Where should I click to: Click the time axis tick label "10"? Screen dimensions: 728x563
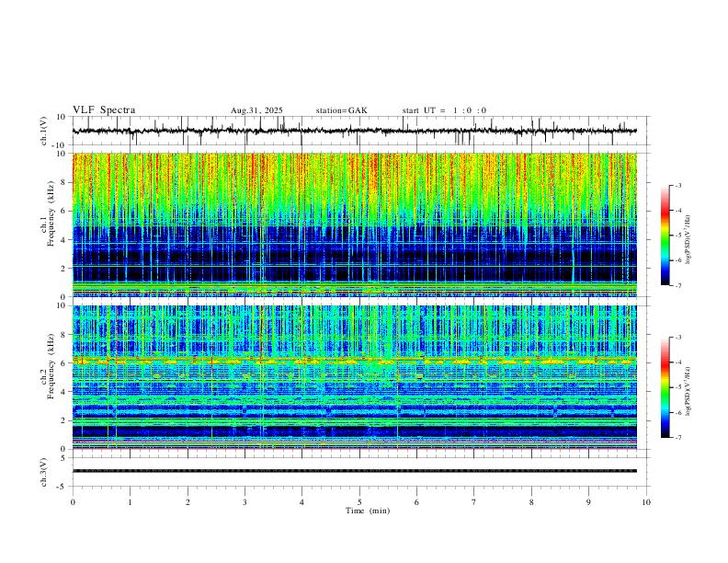click(646, 502)
